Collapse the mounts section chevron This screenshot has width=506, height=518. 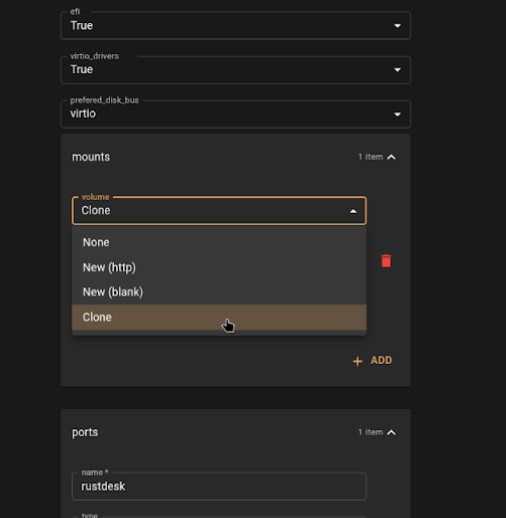coord(392,157)
